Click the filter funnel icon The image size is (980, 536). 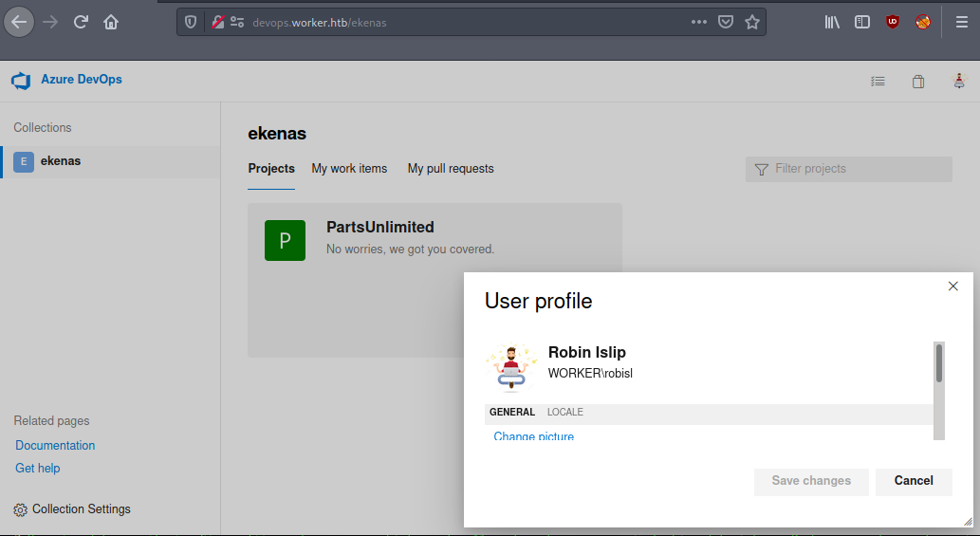[761, 169]
